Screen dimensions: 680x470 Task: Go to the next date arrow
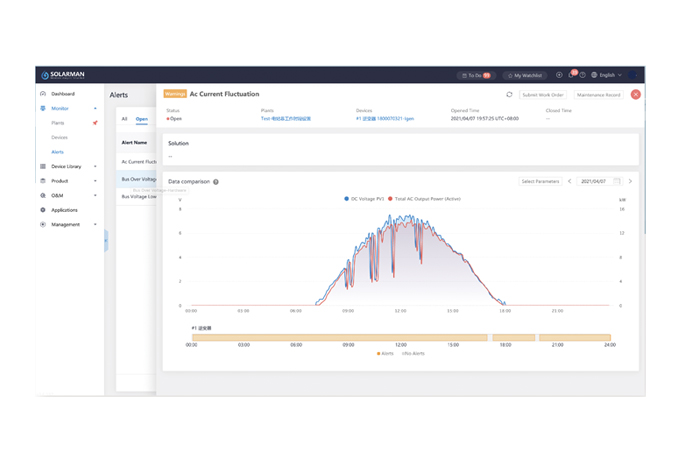(630, 181)
